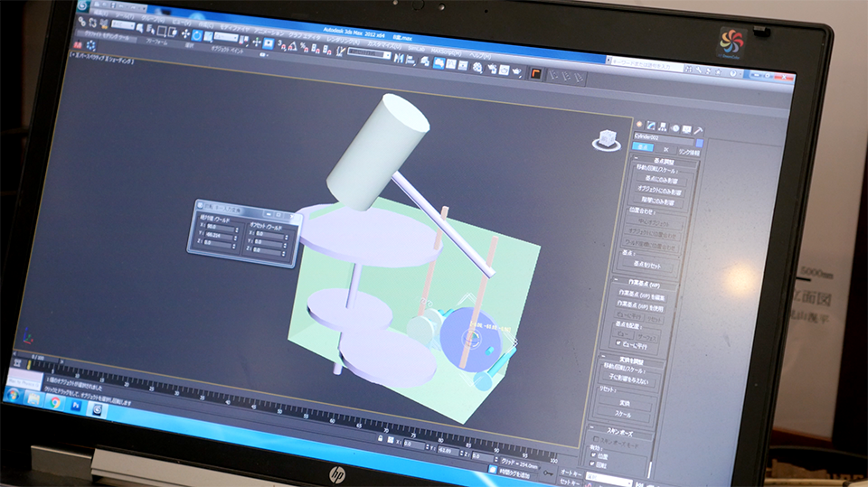This screenshot has width=868, height=487.
Task: Click the object color swatch beside Cylinder002
Action: pos(699,143)
